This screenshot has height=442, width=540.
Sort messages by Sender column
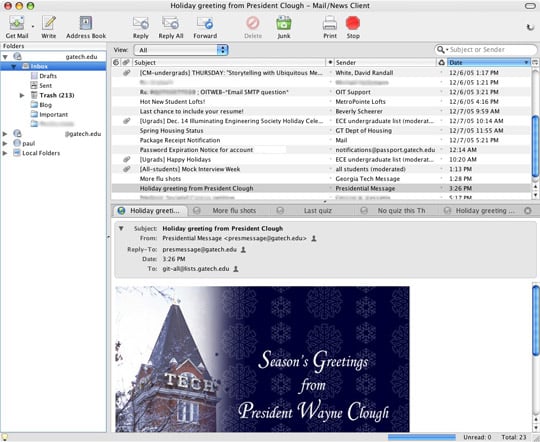tap(385, 62)
